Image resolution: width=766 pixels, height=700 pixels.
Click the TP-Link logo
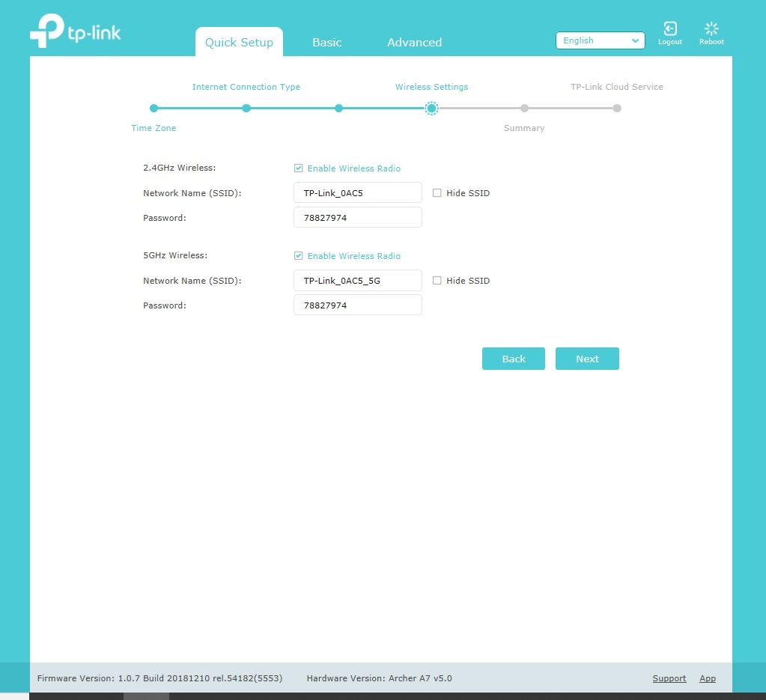(75, 31)
